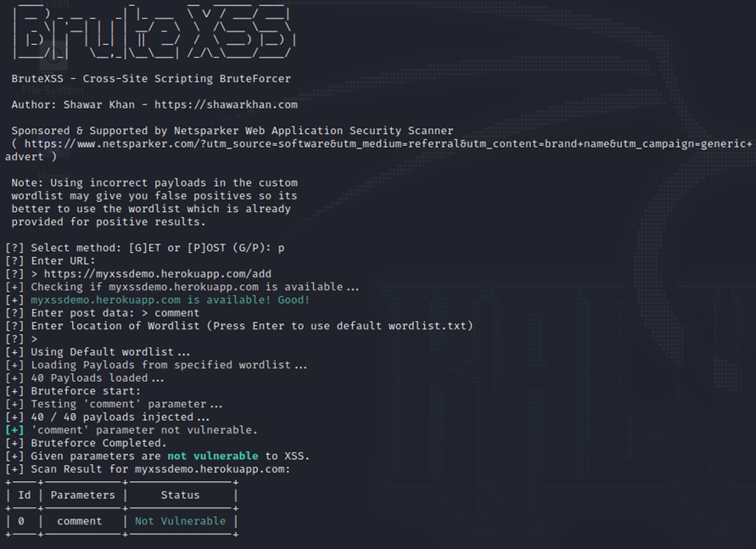The image size is (756, 549).
Task: Click the 'Loading Payloads from specified wordlist...' line
Action: click(156, 365)
